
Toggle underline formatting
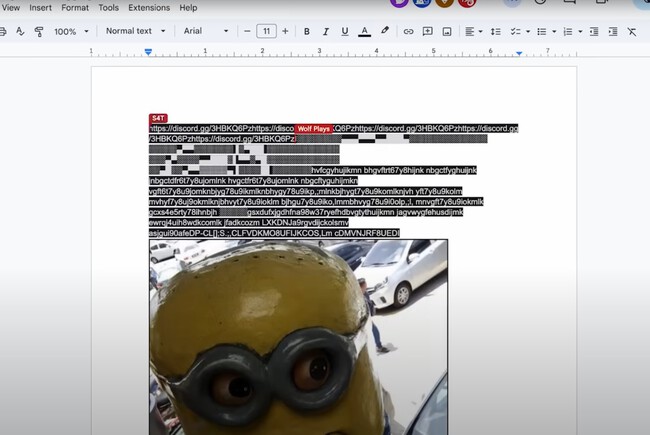pyautogui.click(x=344, y=31)
